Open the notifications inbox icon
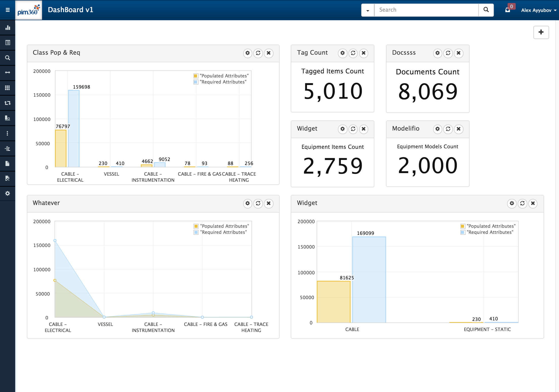 click(x=508, y=10)
